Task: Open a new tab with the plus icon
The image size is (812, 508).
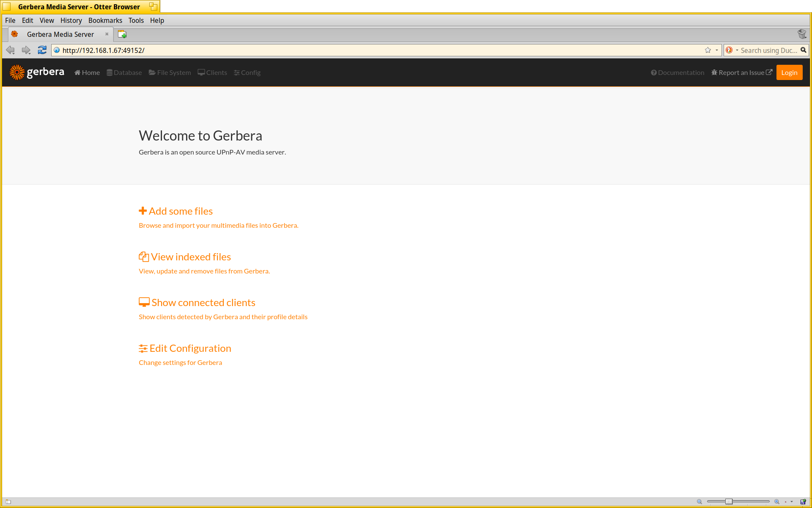Action: (122, 34)
